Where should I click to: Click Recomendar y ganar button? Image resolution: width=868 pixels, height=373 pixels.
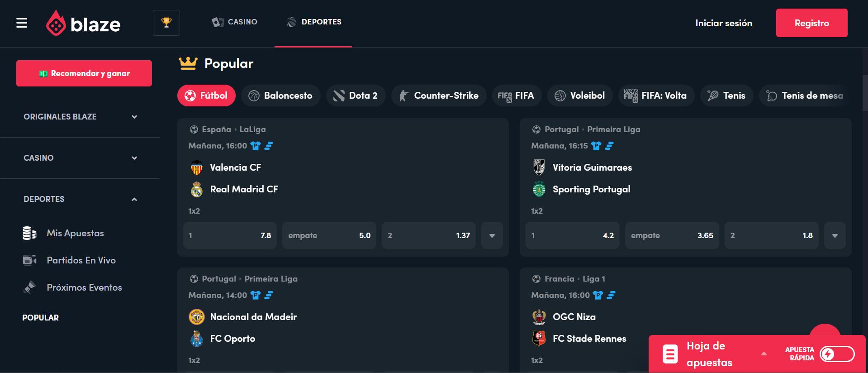click(x=84, y=73)
